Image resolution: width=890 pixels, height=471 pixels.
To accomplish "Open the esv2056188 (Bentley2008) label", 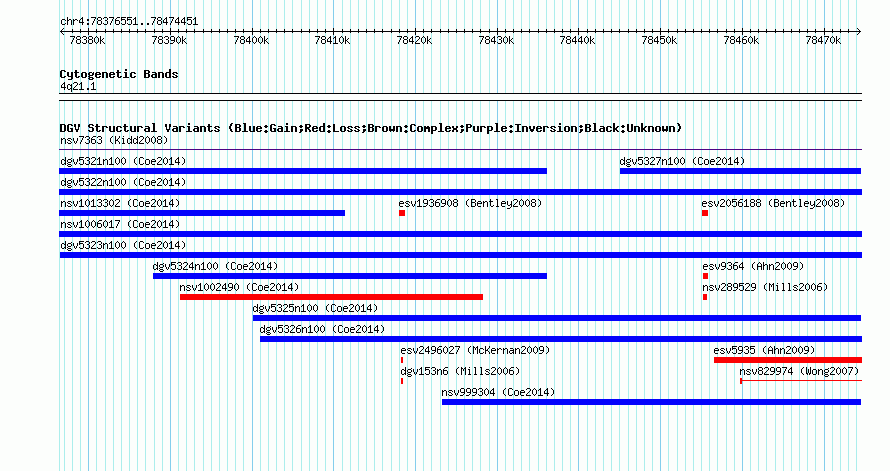I will click(773, 203).
